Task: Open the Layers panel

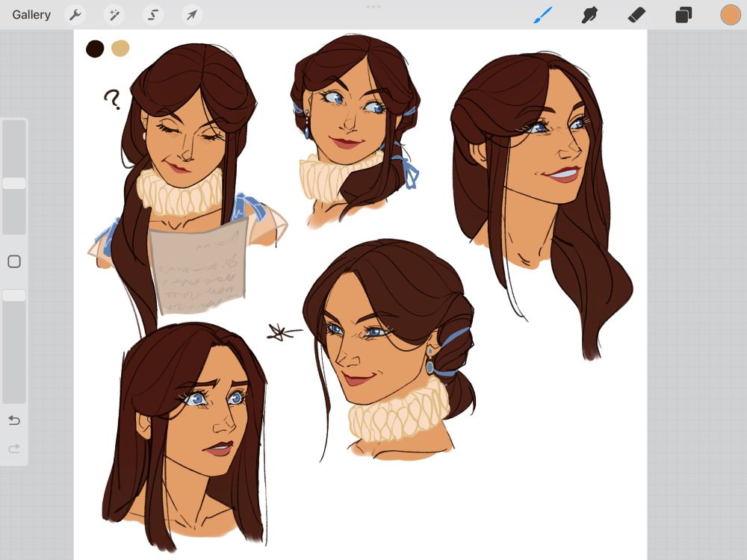Action: click(x=682, y=15)
